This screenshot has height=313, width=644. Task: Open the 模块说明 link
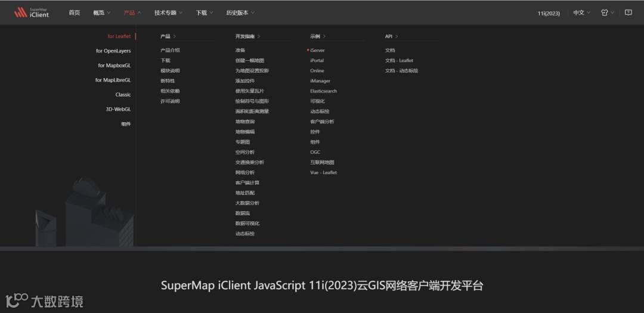(170, 71)
